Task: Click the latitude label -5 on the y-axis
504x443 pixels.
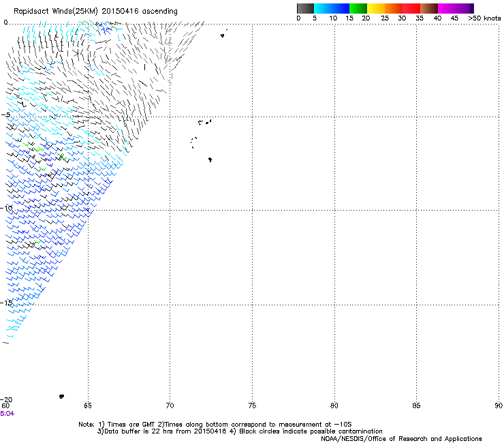Action: point(5,115)
